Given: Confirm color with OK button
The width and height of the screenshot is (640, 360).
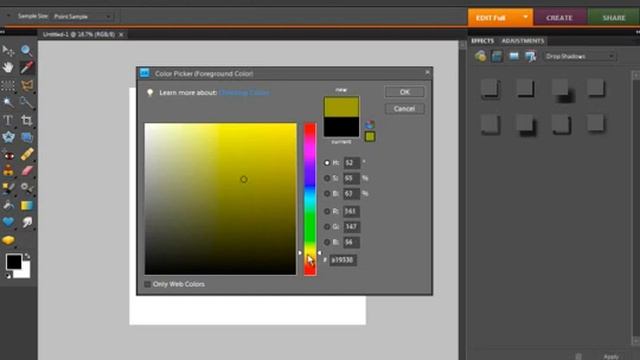Looking at the screenshot, I should [404, 92].
